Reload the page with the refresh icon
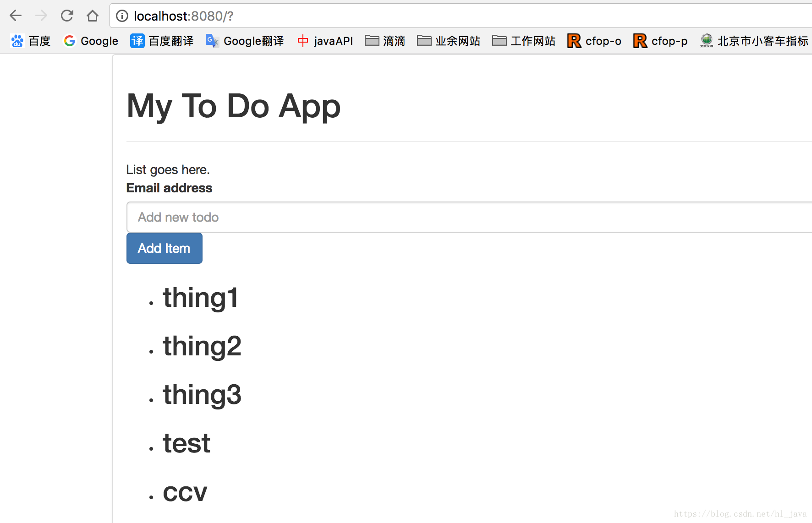 point(67,16)
